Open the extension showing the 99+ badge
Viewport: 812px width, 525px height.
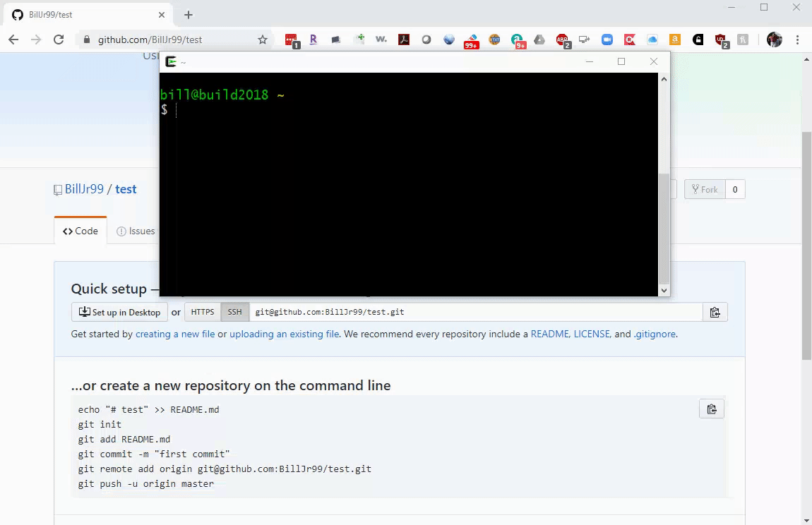[471, 40]
